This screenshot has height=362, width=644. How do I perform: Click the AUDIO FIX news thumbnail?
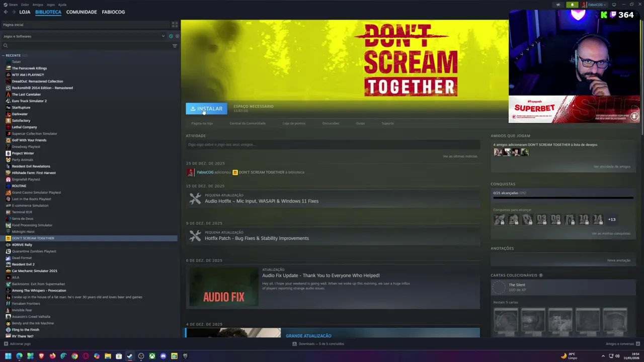point(223,287)
